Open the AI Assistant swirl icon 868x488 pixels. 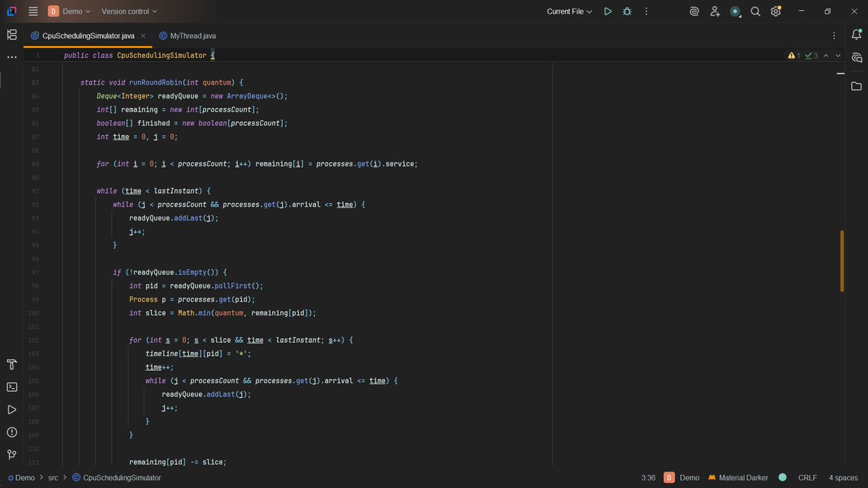tap(694, 12)
